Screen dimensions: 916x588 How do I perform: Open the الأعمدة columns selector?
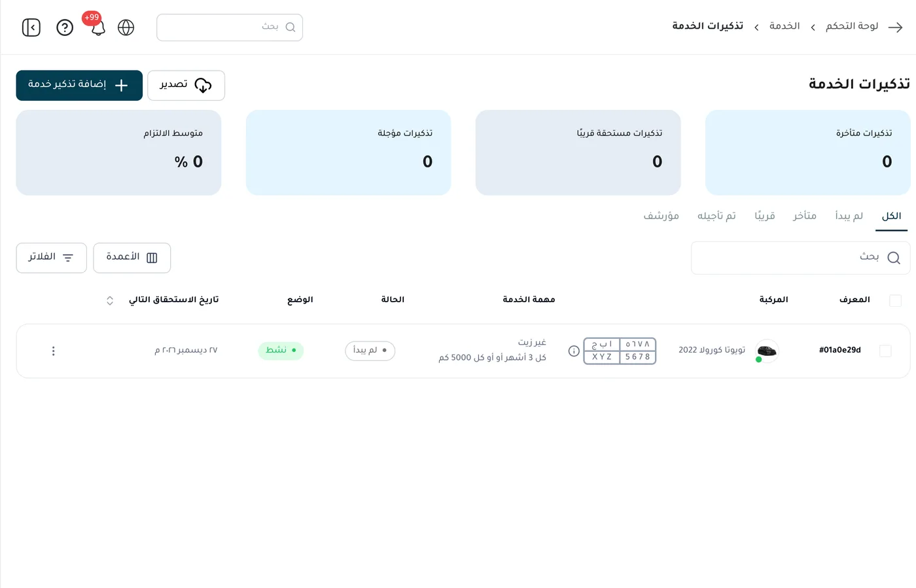[132, 258]
